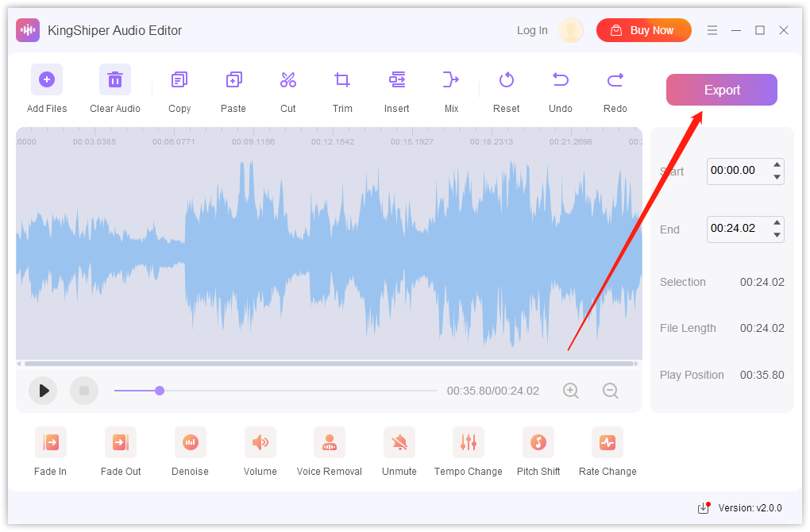
Task: Close the KingShiper Audio Editor window
Action: pos(784,30)
